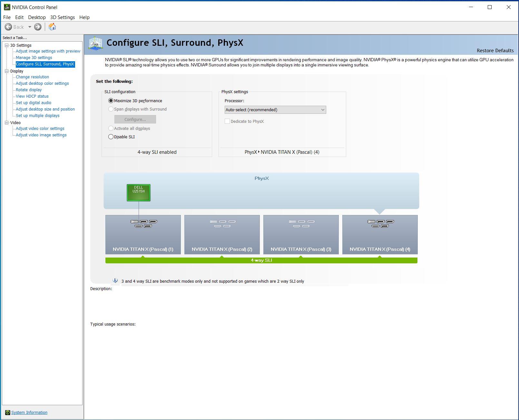The image size is (519, 420).
Task: Open Change resolution page
Action: coord(32,77)
